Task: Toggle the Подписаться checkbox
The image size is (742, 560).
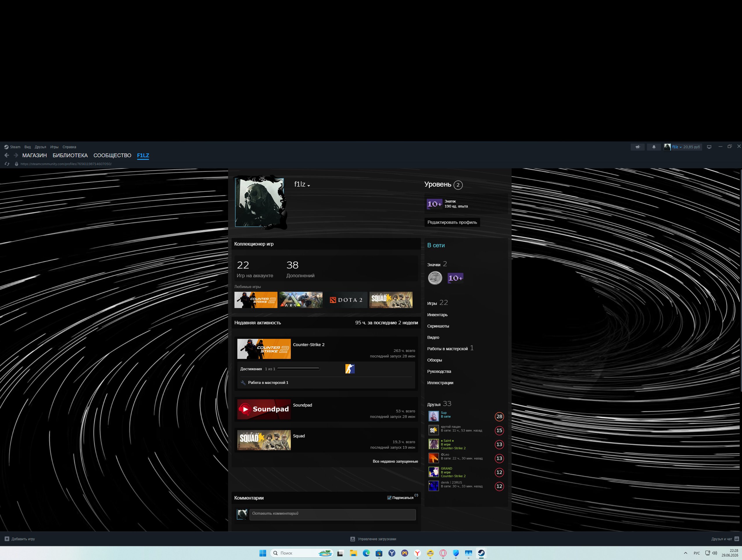Action: pos(390,498)
